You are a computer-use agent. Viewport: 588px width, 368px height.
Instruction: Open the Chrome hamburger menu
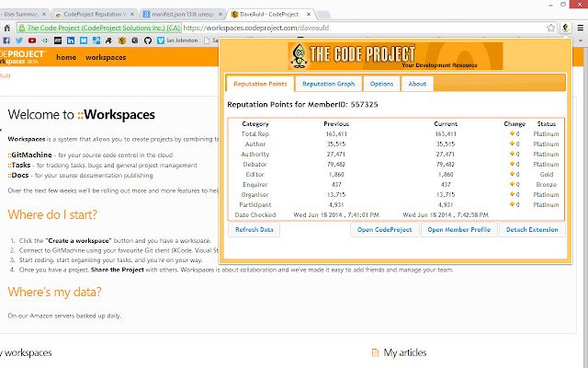(580, 28)
